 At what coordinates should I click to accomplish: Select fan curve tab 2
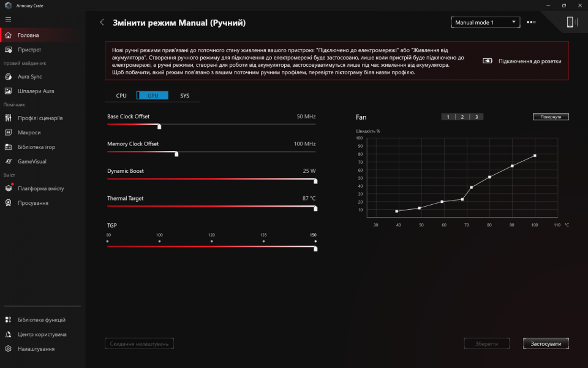462,117
